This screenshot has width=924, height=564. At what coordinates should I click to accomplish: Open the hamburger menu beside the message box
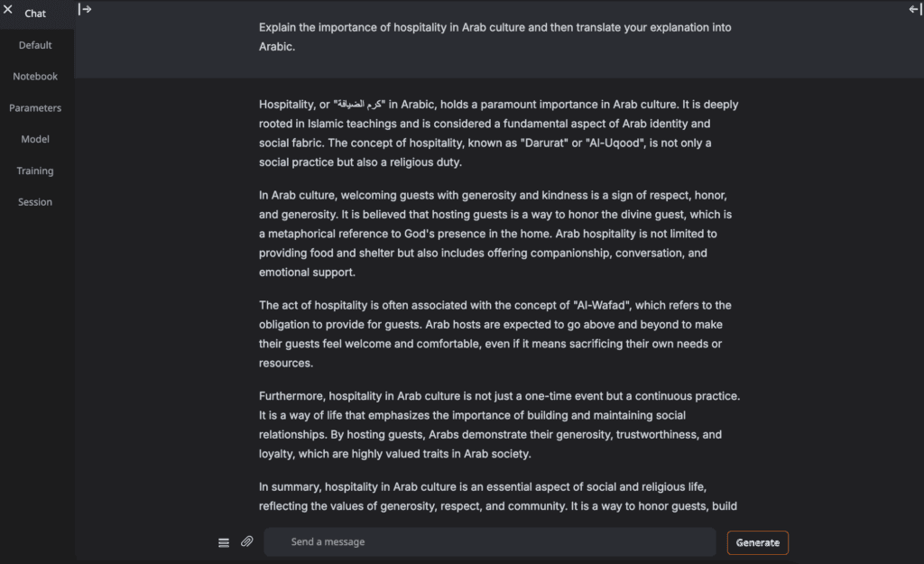[x=224, y=542]
